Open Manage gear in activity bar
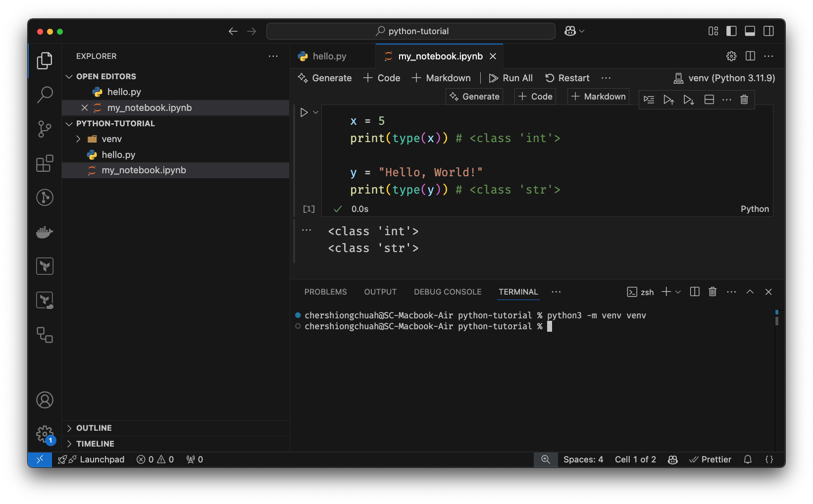 [x=45, y=435]
